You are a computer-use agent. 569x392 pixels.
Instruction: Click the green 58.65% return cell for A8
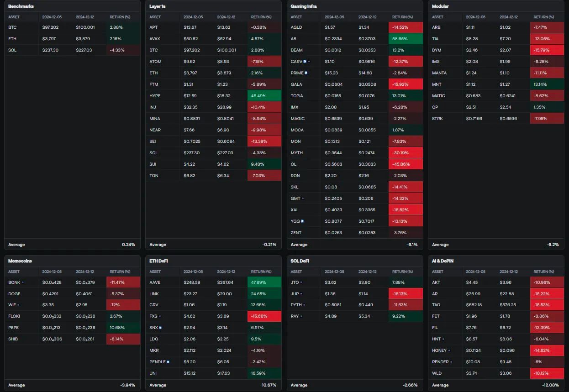[406, 39]
